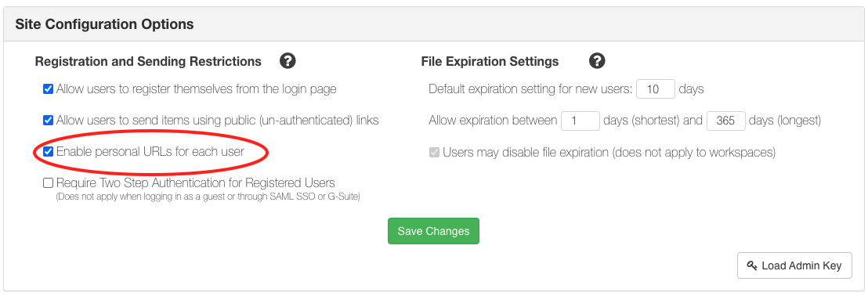Viewport: 868px width, 296px height.
Task: Open help icon beside File Expiration Settings
Action: click(597, 61)
